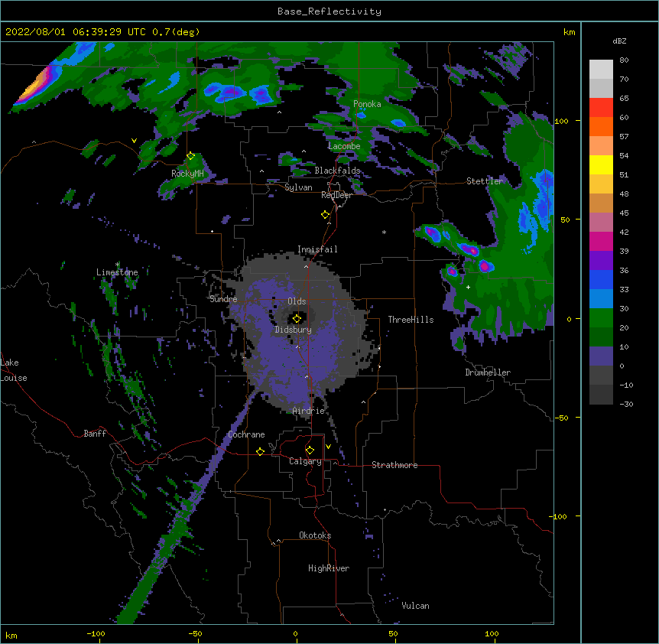Click the Vulcan town label
This screenshot has height=644, width=659.
coord(415,606)
